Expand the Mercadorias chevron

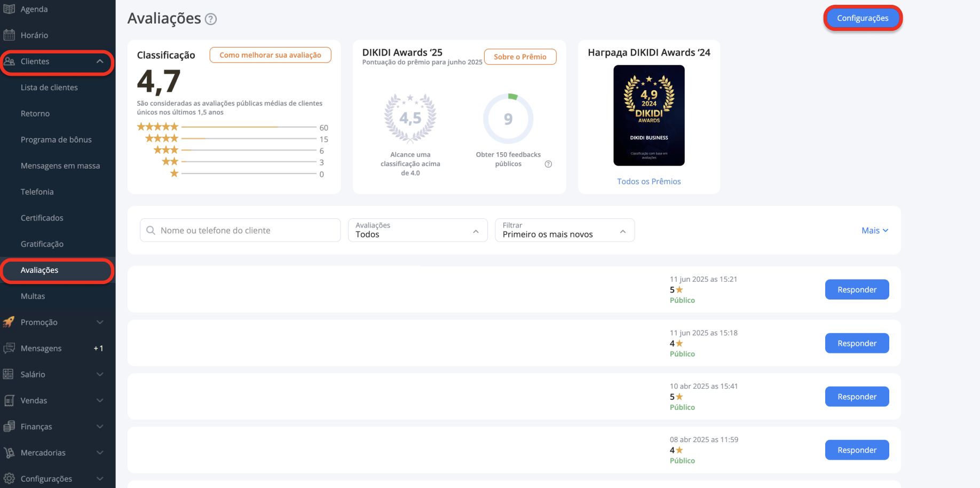[x=100, y=453]
